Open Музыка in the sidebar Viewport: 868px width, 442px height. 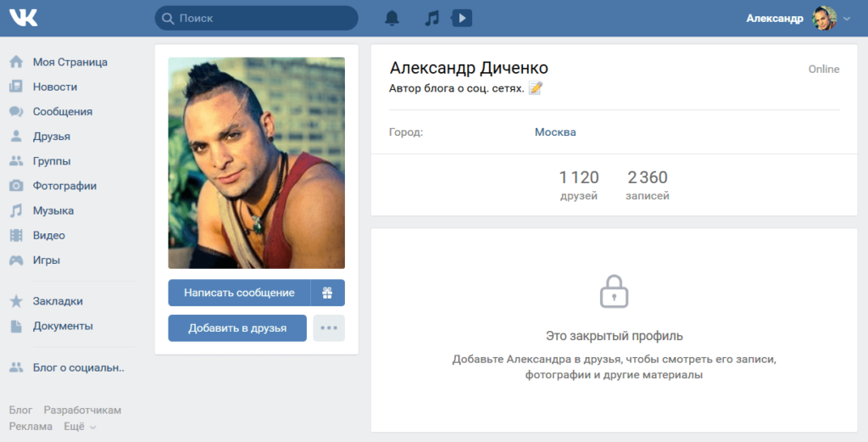pyautogui.click(x=53, y=210)
